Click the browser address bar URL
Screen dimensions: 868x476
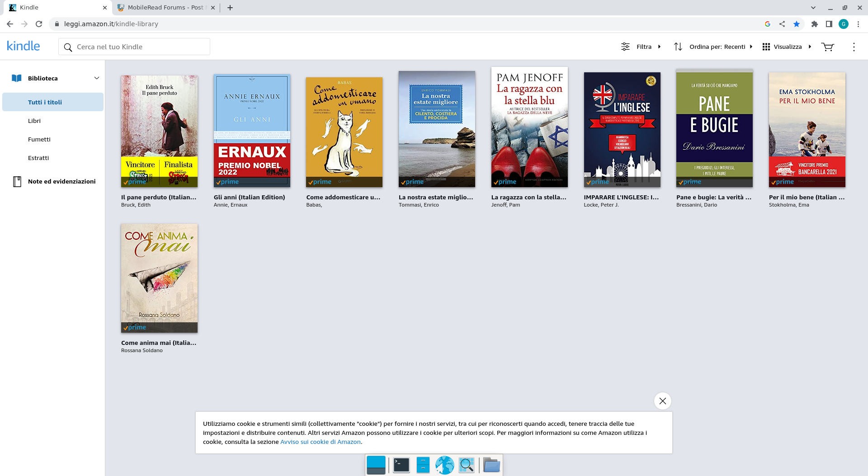111,24
